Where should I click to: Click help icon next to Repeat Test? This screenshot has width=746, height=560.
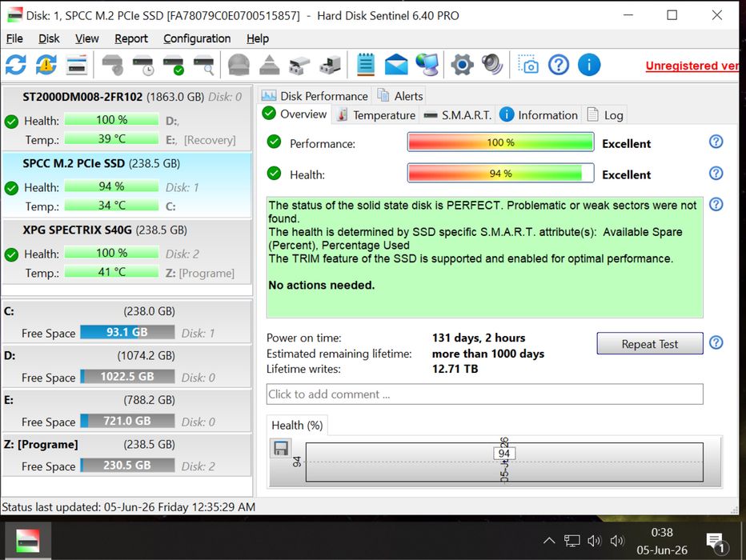[x=716, y=342]
